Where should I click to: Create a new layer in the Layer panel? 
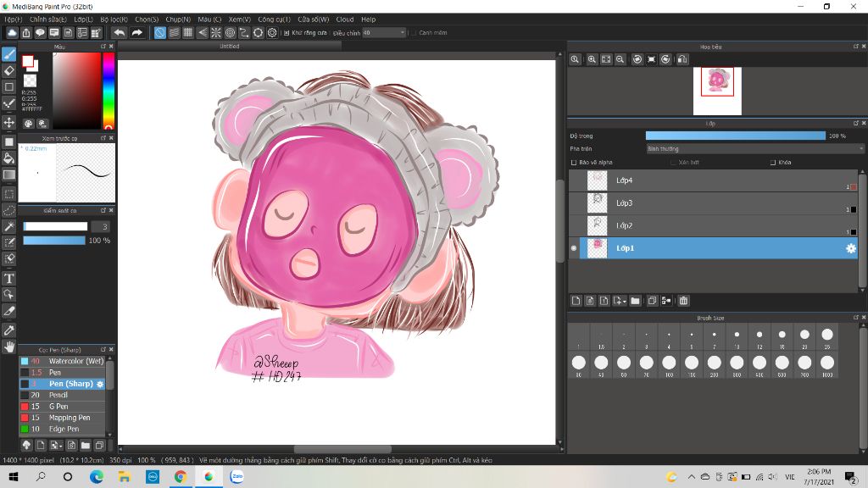576,301
